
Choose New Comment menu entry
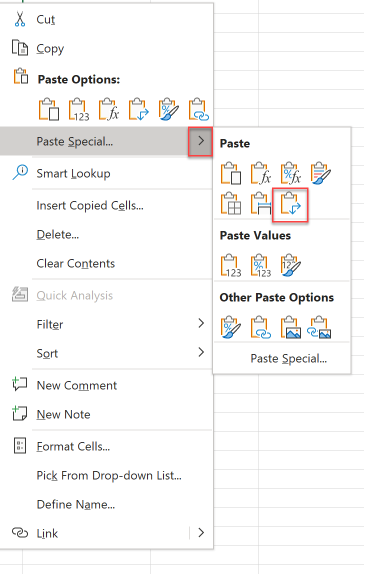(77, 385)
